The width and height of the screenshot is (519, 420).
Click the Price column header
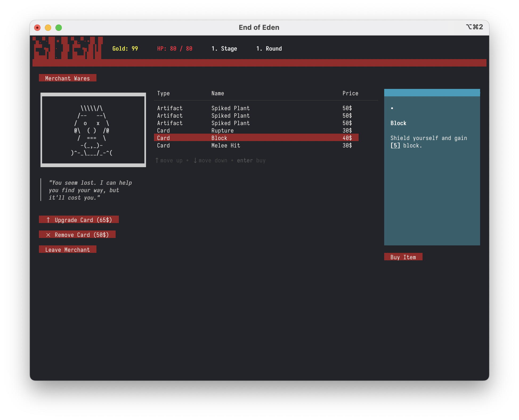[x=350, y=93]
